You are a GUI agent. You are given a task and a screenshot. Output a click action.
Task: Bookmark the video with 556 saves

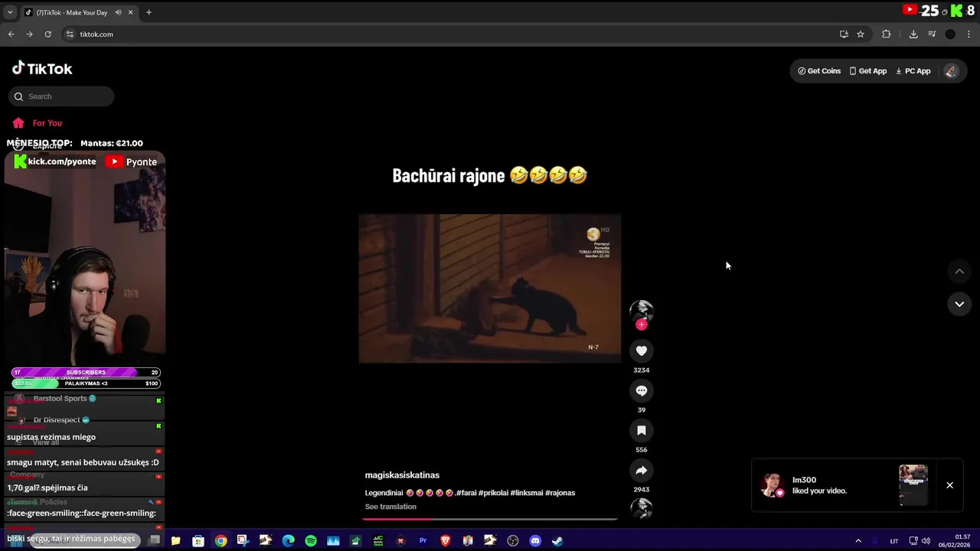[642, 430]
